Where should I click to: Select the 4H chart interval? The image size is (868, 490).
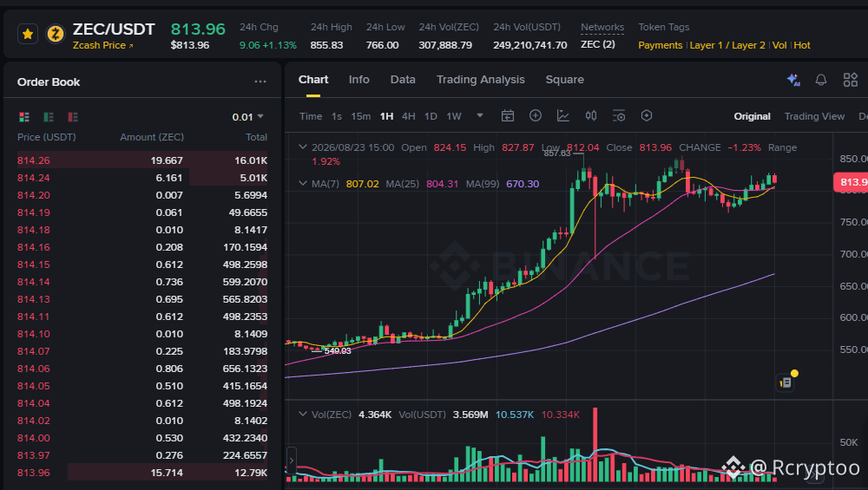click(409, 116)
